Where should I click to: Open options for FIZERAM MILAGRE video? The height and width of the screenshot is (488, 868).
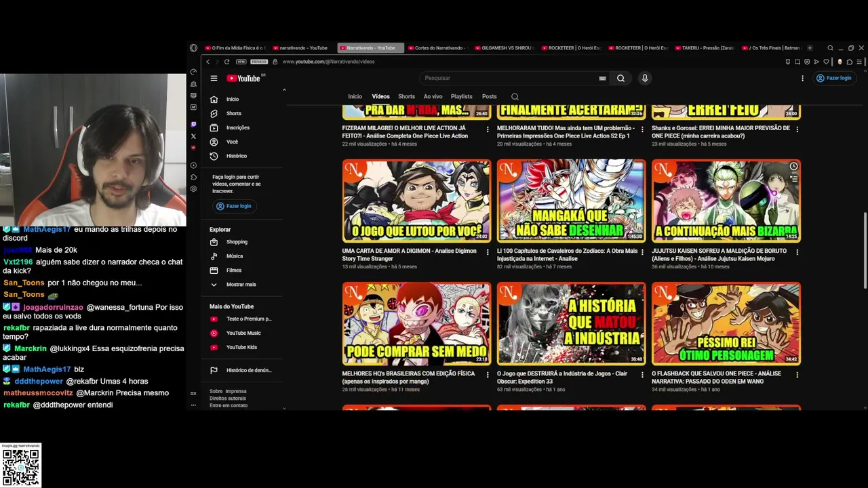(x=488, y=129)
